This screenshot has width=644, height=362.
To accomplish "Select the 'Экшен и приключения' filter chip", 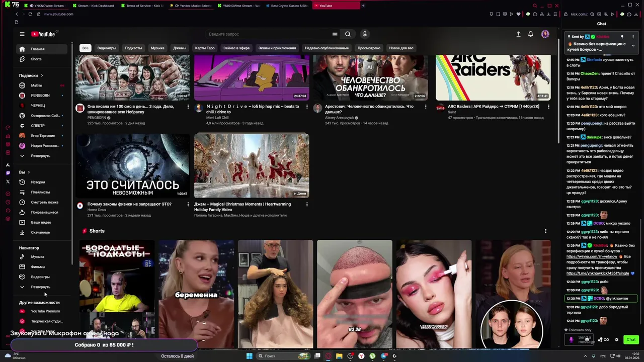I will 277,48.
